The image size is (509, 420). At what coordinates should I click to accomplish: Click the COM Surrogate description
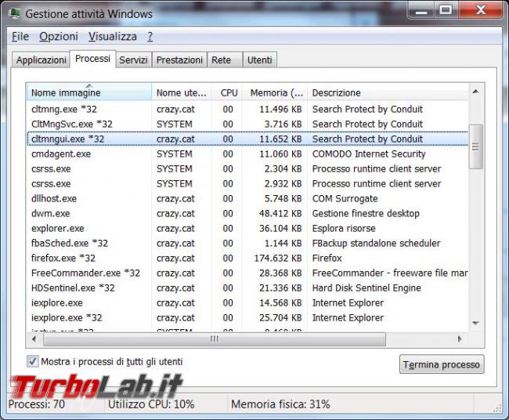click(x=345, y=199)
